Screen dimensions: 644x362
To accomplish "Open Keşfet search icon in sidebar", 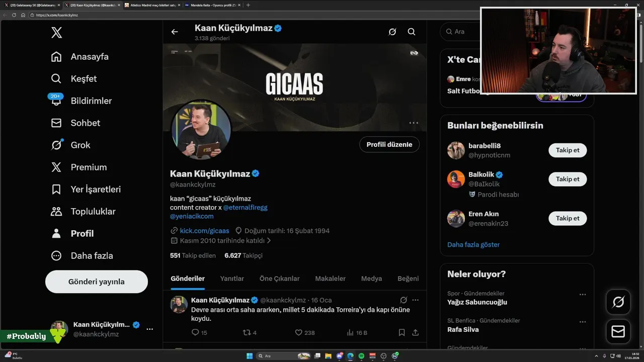I will (56, 79).
